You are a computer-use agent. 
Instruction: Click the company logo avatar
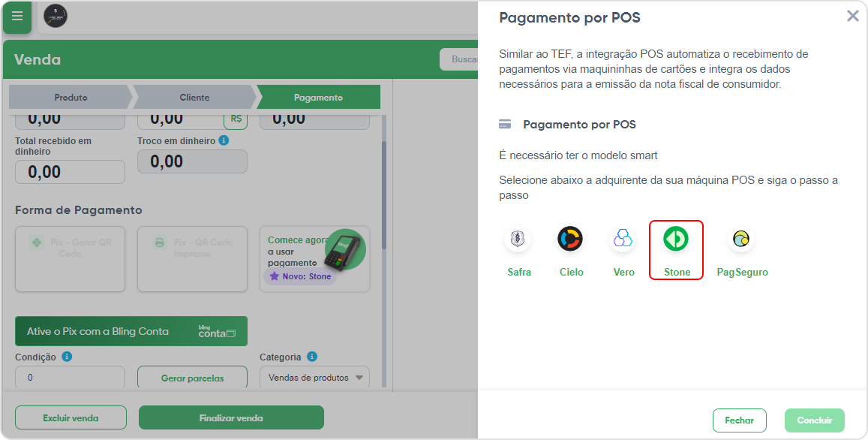(x=56, y=16)
